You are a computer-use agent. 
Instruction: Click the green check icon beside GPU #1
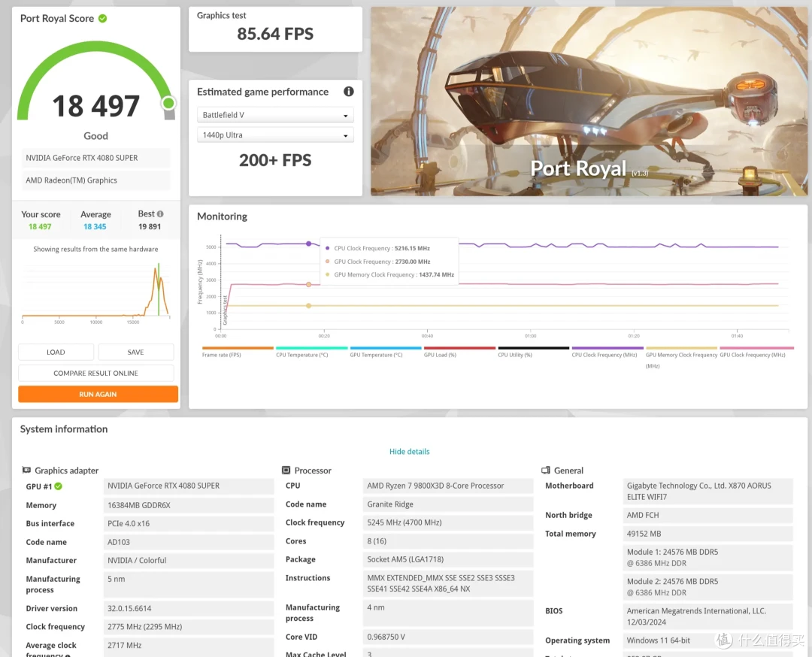click(59, 486)
